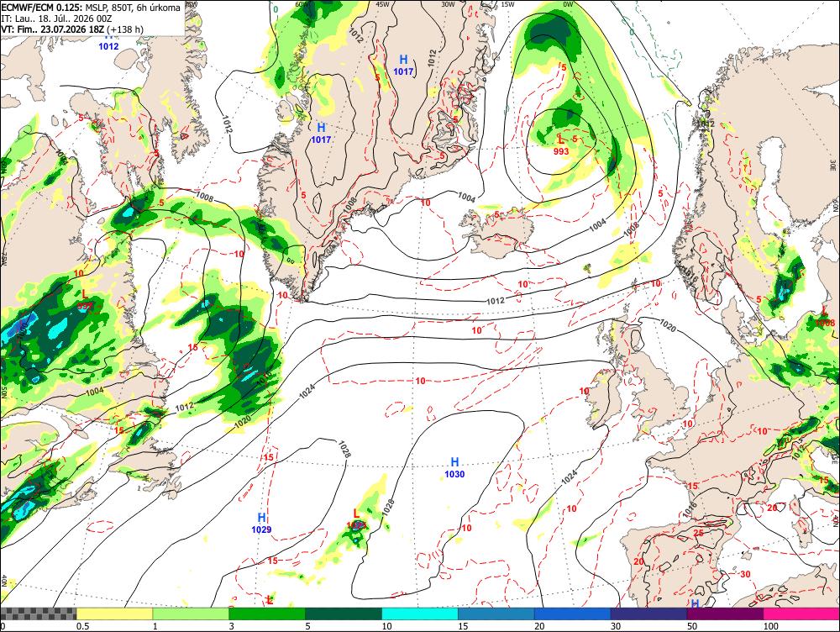The height and width of the screenshot is (632, 840).
Task: Click the '1024' isobar label west of France
Action: coord(570,477)
